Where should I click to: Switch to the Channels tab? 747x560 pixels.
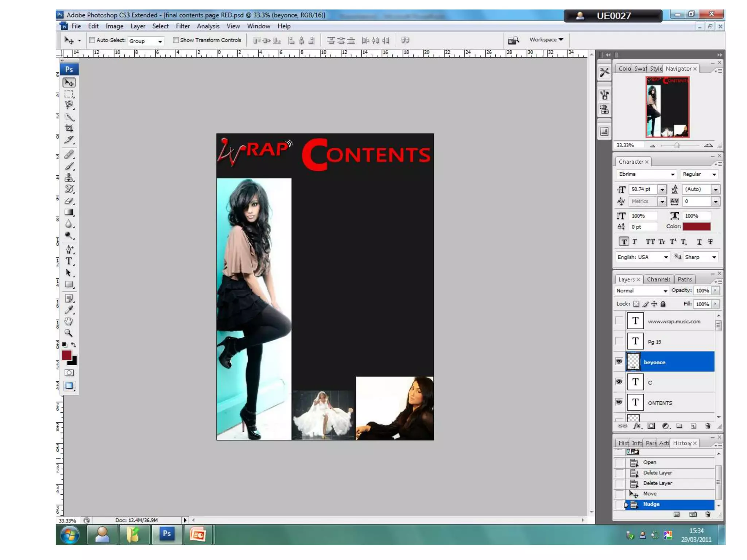click(x=658, y=279)
